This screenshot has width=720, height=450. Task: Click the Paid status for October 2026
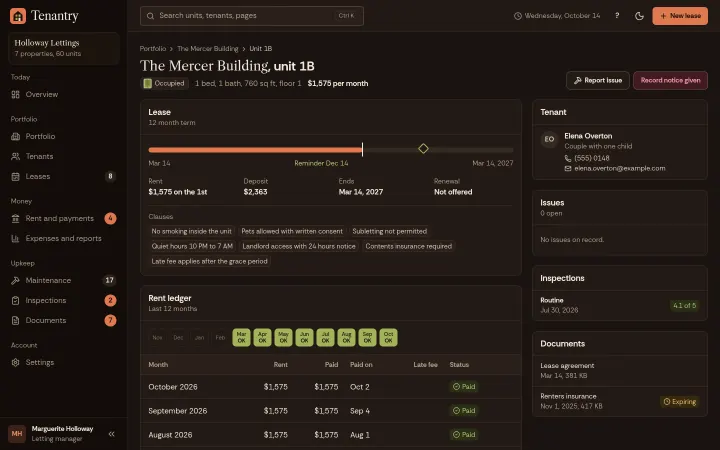pyautogui.click(x=464, y=387)
